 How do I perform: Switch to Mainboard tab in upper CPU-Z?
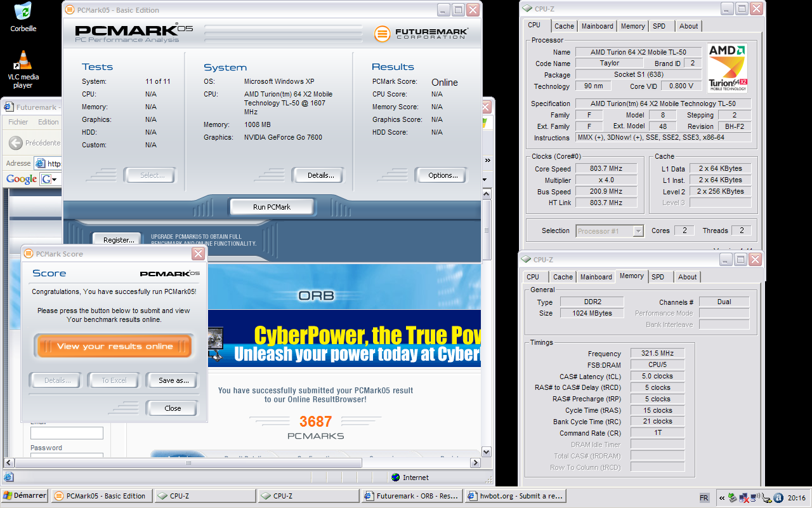coord(598,26)
